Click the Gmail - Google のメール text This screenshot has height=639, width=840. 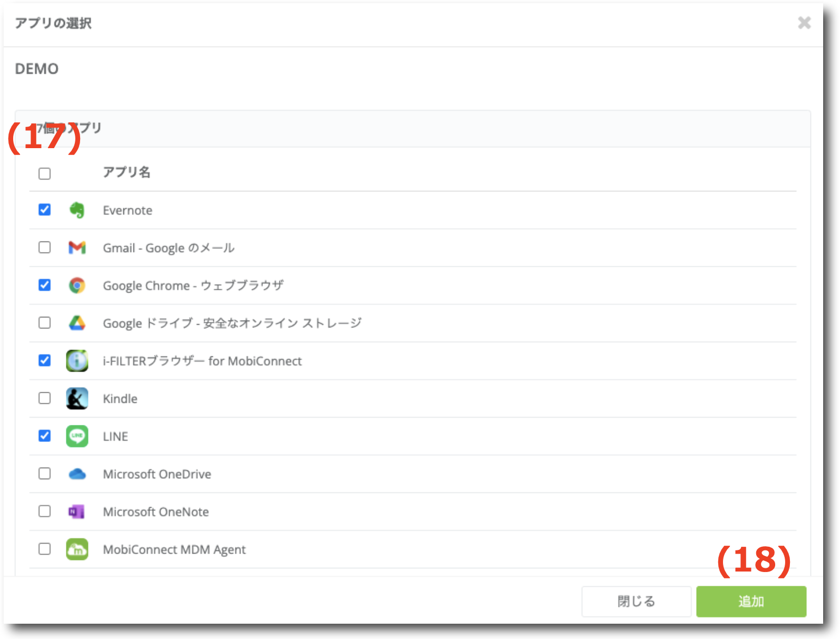tap(169, 248)
